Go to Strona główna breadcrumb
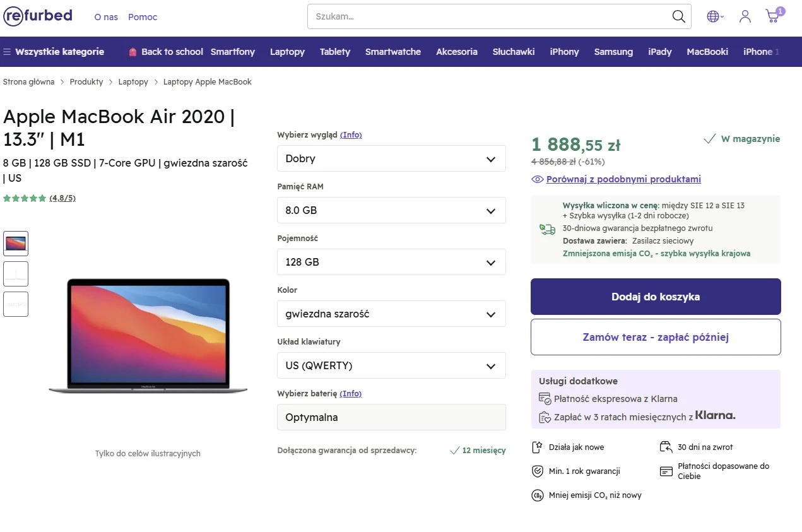 (x=29, y=82)
